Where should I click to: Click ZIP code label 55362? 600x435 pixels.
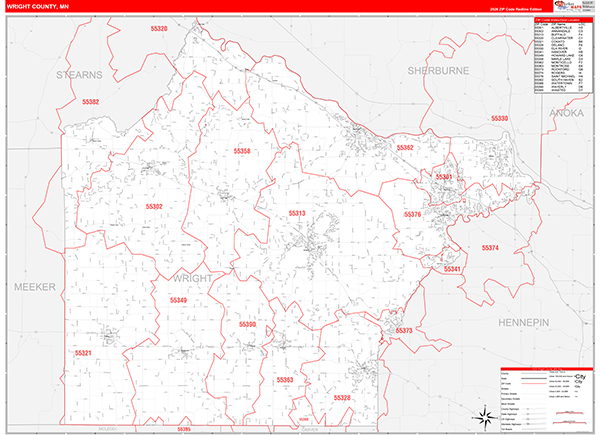click(x=405, y=148)
